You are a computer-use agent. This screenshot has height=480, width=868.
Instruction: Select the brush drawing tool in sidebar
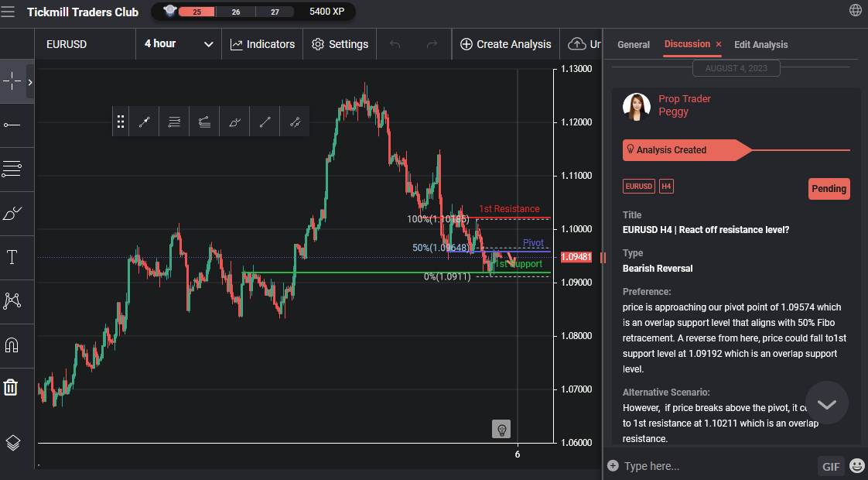click(12, 214)
